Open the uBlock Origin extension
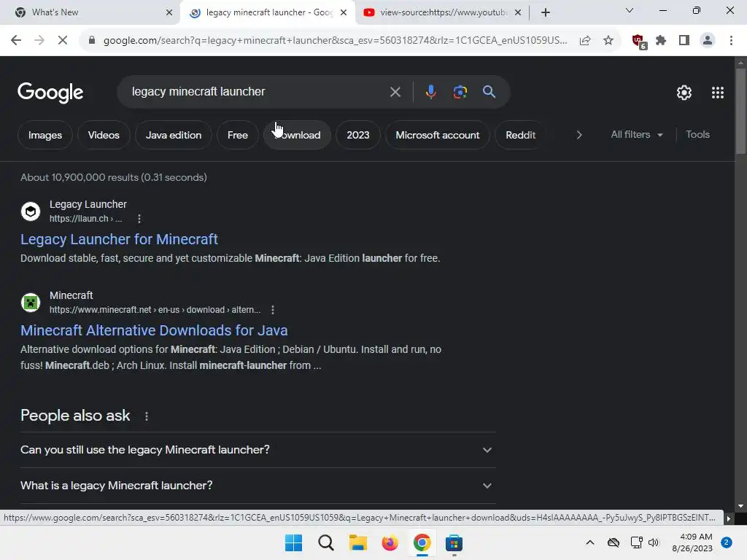Image resolution: width=747 pixels, height=560 pixels. pos(638,42)
